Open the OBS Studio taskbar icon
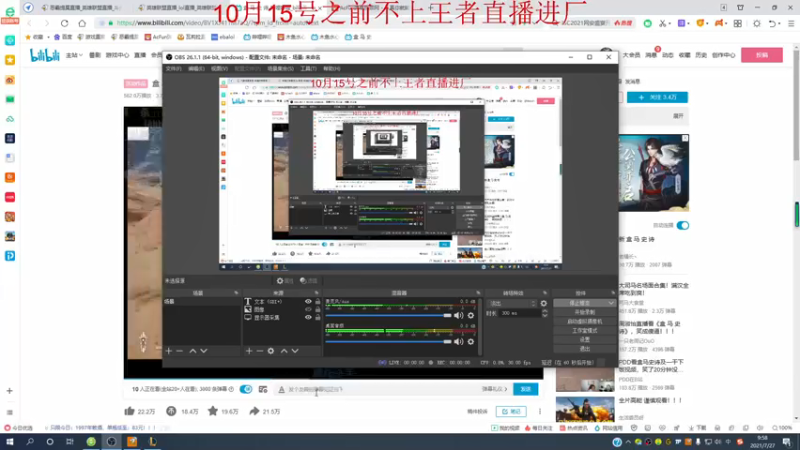This screenshot has width=800, height=450. [111, 442]
